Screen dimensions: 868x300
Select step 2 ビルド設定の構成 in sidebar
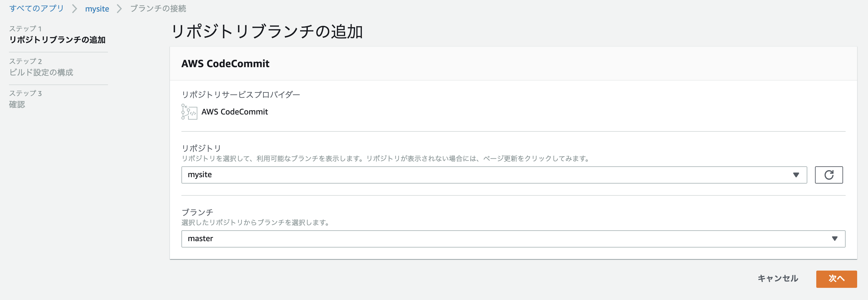[41, 73]
